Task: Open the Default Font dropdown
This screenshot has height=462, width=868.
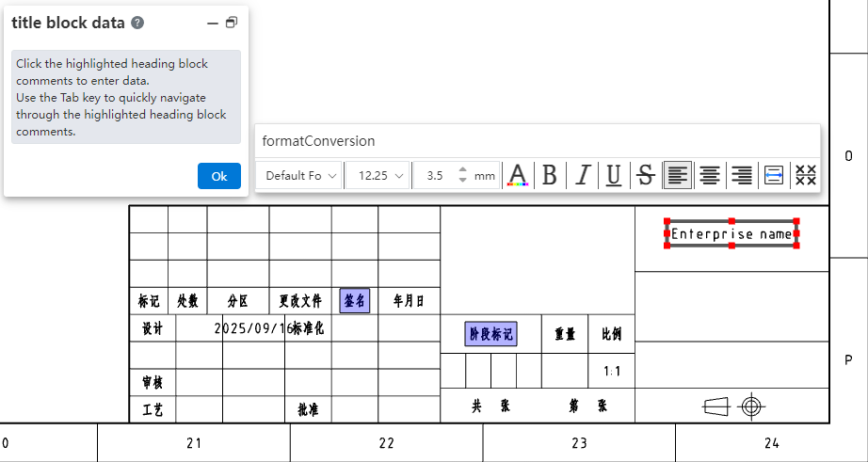Action: tap(301, 175)
